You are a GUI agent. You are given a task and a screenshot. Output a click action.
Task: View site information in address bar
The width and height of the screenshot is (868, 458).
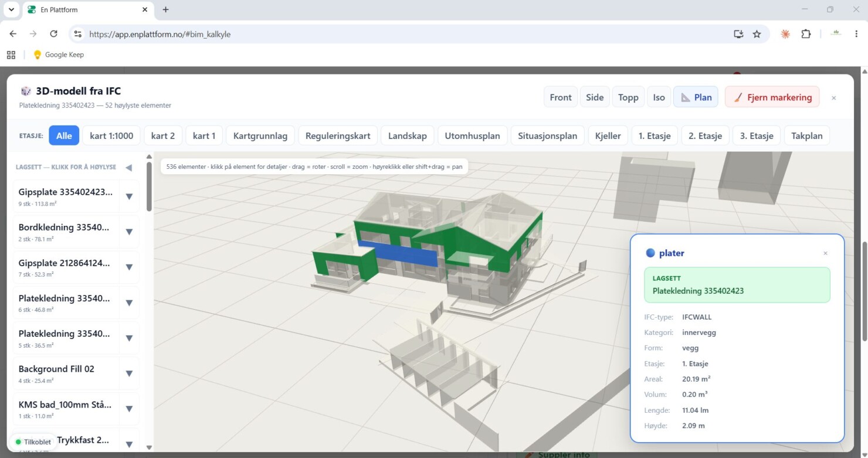click(x=78, y=34)
